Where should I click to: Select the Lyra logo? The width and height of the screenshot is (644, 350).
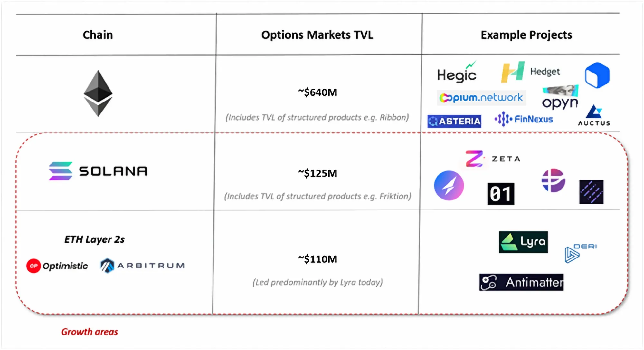(x=523, y=242)
